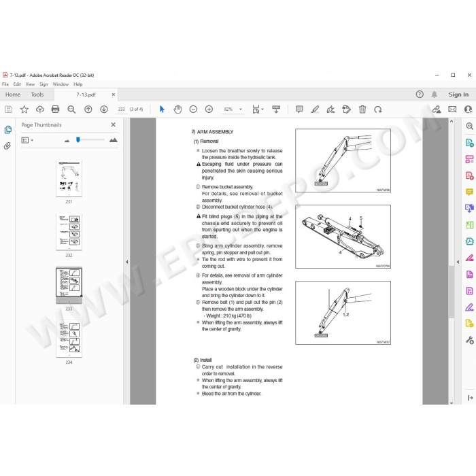
Task: Open the zoom level dropdown arrow
Action: pos(241,109)
